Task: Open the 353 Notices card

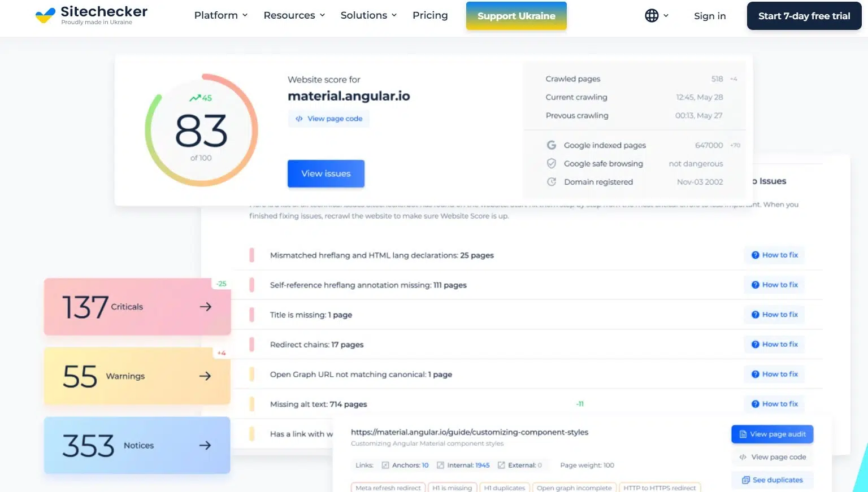Action: point(137,445)
